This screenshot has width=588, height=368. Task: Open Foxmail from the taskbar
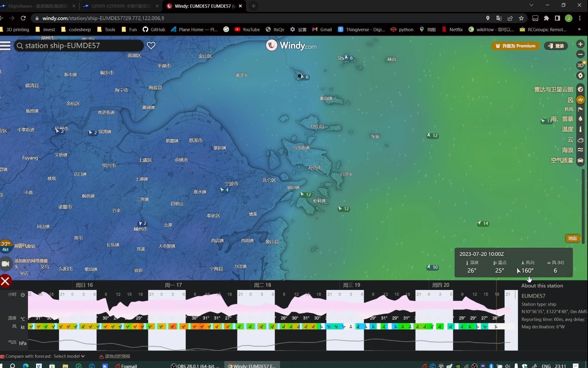126,366
